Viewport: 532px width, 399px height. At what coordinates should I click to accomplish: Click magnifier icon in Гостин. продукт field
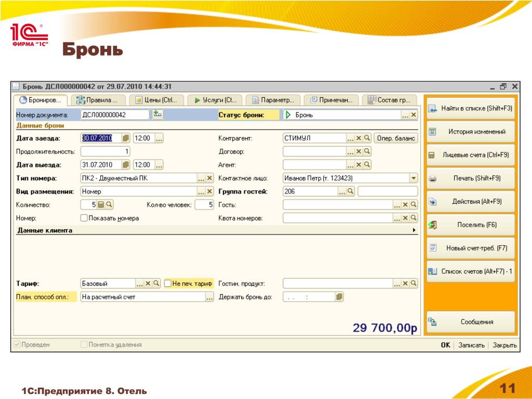(x=413, y=283)
